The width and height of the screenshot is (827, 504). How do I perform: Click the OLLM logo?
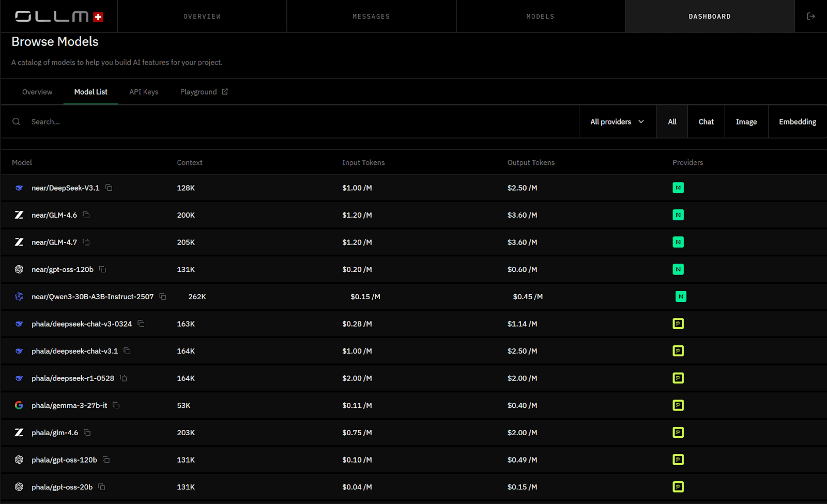59,17
